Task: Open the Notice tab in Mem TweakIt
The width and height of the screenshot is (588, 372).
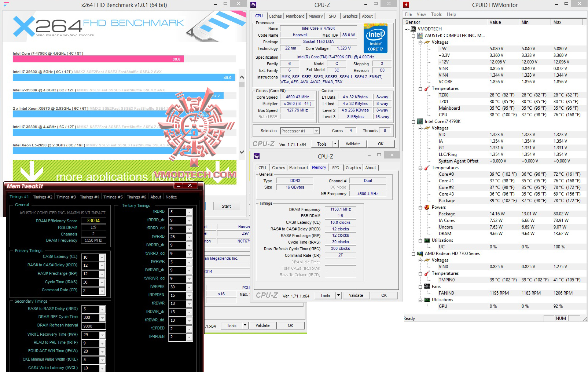Action: 171,197
